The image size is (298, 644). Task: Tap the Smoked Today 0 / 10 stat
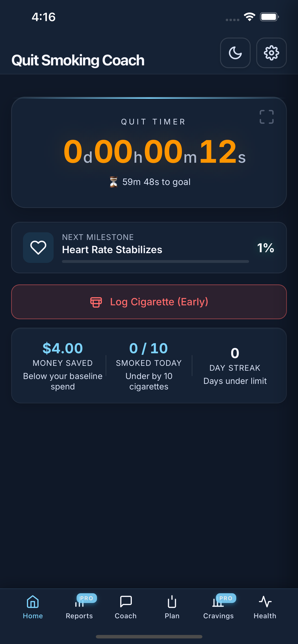[149, 348]
